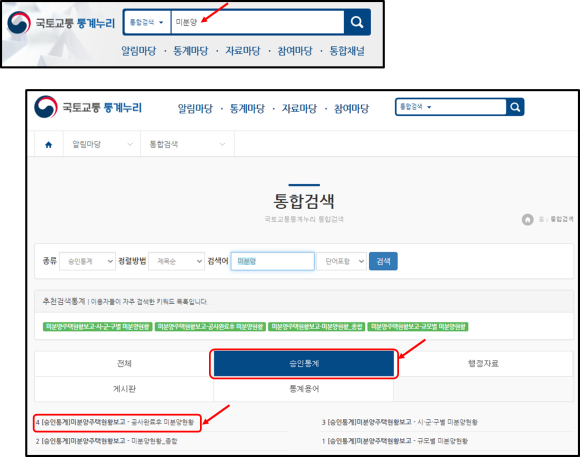Click the top banner search field containing 미분양
This screenshot has width=580, height=457.
[257, 22]
